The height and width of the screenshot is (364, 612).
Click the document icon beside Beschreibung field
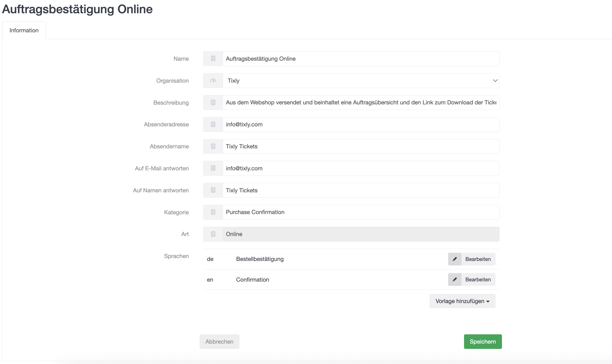(213, 103)
